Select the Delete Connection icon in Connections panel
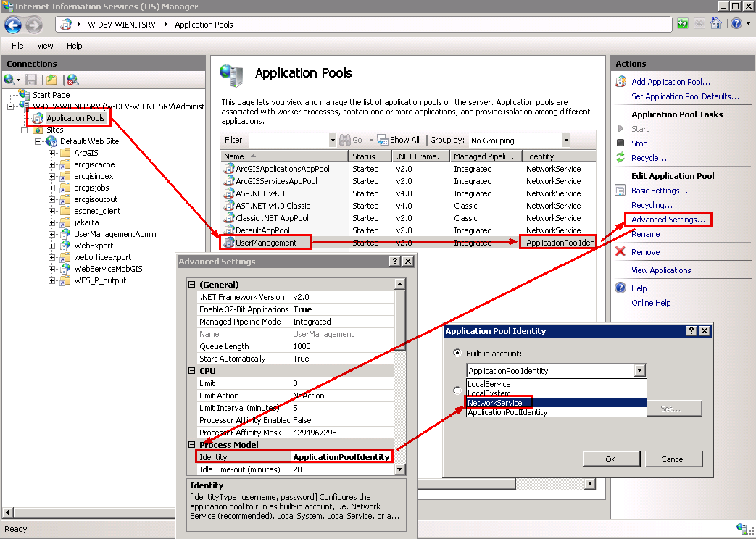756x539 pixels. coord(72,80)
